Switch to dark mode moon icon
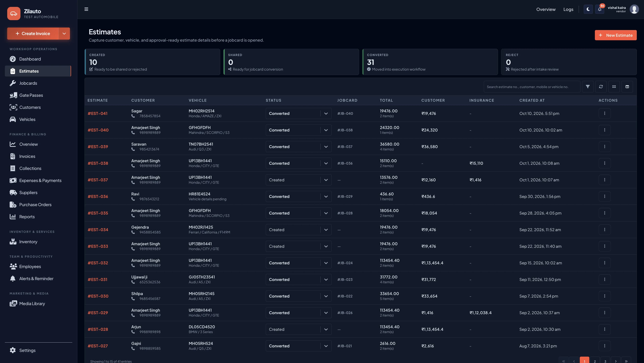This screenshot has width=644, height=363. [x=588, y=9]
